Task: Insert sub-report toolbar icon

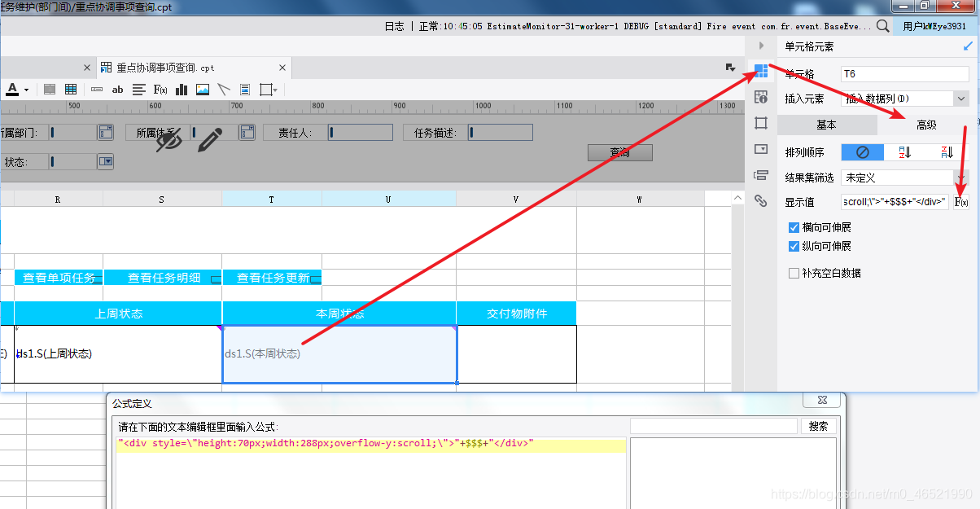Action: click(245, 90)
